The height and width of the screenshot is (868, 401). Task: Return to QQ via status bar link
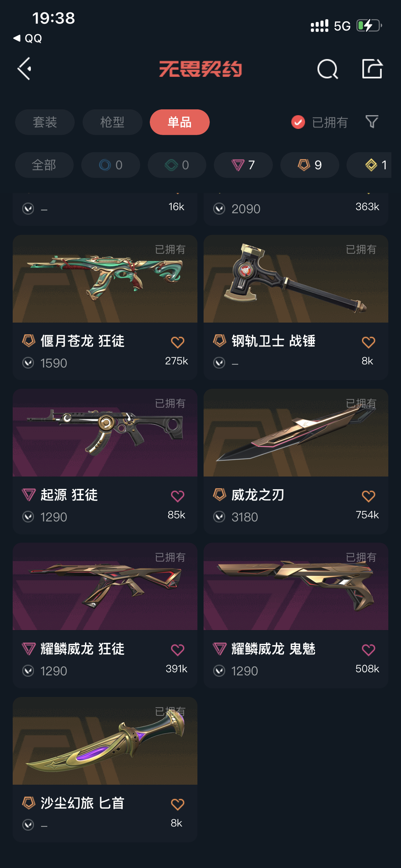tap(27, 38)
